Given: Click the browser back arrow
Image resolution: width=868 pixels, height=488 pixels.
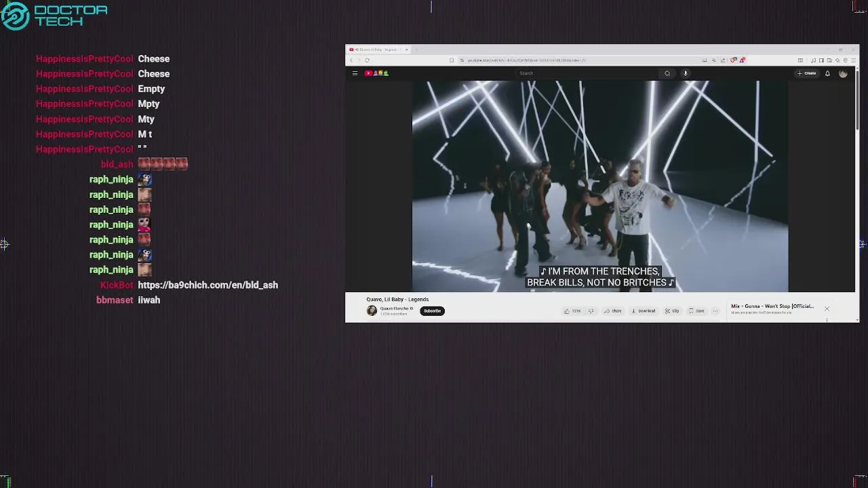Looking at the screenshot, I should click(x=351, y=60).
